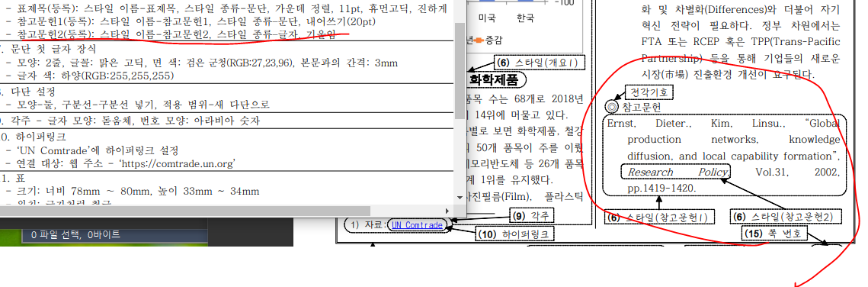
Task: Click the 스타일(참고문헌2) annotation label
Action: coord(786,217)
